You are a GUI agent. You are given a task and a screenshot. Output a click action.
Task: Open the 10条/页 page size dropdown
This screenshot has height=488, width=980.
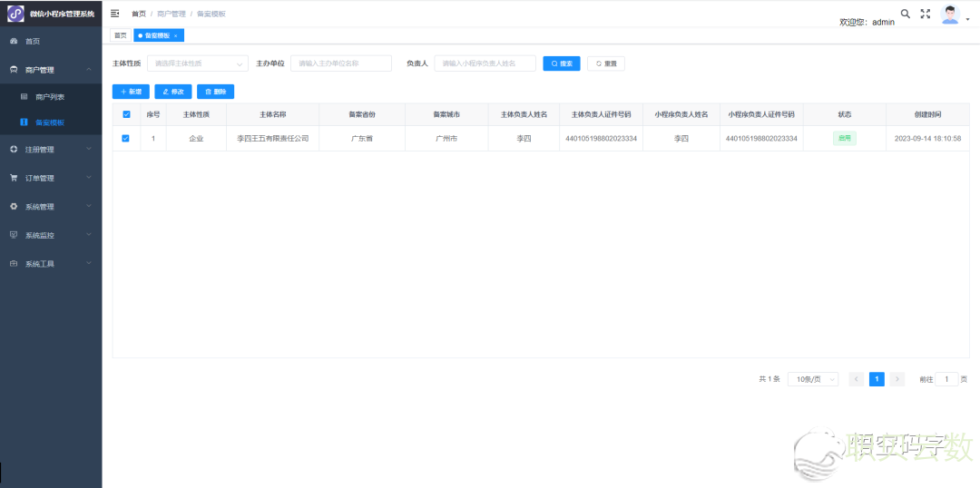(812, 379)
